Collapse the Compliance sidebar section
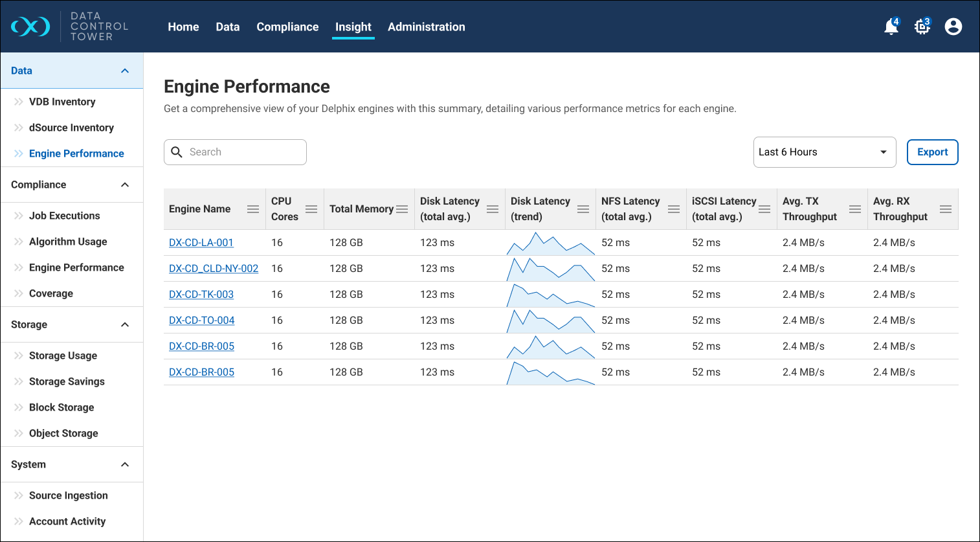The image size is (980, 542). [124, 185]
